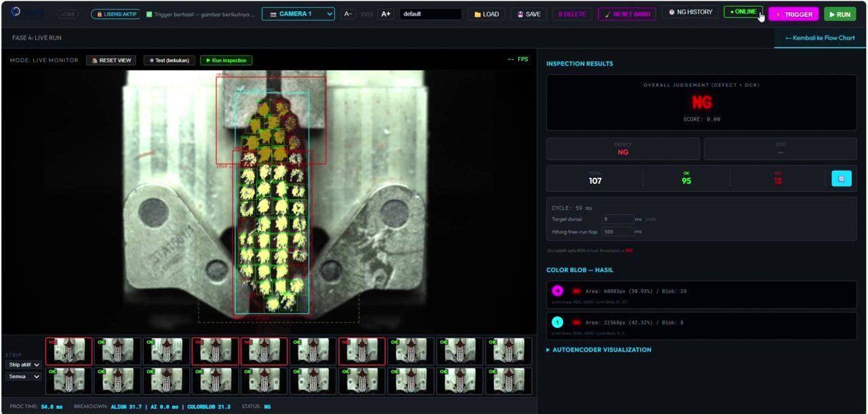Focus the Target durasi input field
This screenshot has width=868, height=414.
(x=618, y=219)
